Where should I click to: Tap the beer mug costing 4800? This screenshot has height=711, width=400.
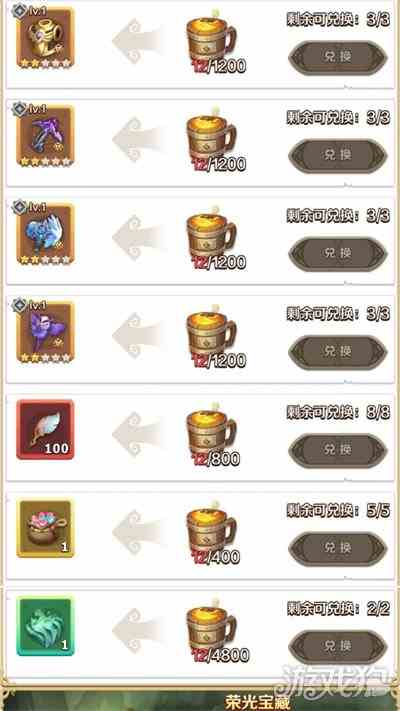click(211, 629)
